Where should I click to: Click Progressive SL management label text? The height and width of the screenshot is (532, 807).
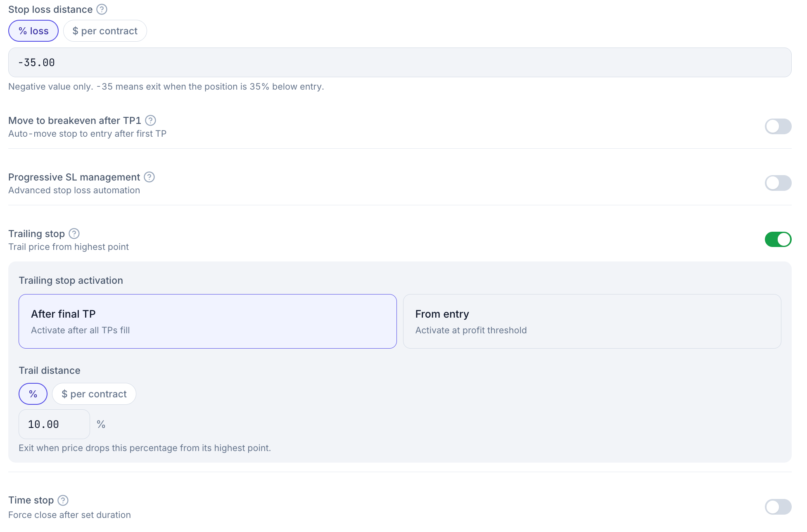(x=74, y=177)
